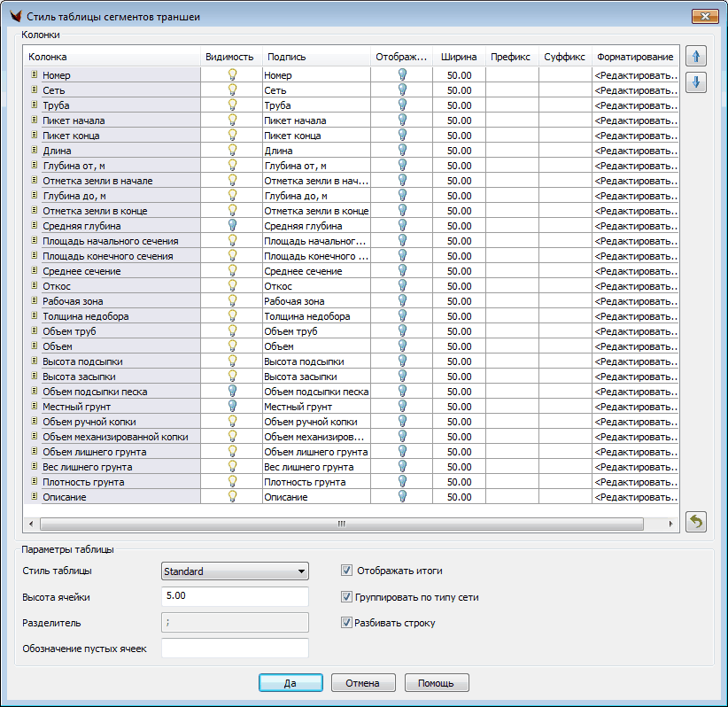This screenshot has width=728, height=707.
Task: Move selected column down with arrow button
Action: pyautogui.click(x=696, y=82)
